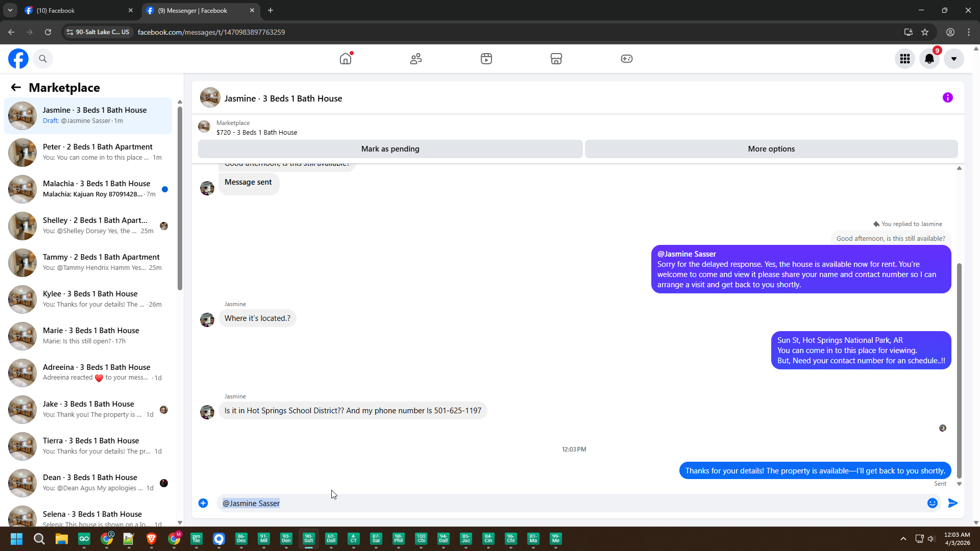The height and width of the screenshot is (551, 980).
Task: Go back from Marketplace inbox
Action: click(16, 87)
